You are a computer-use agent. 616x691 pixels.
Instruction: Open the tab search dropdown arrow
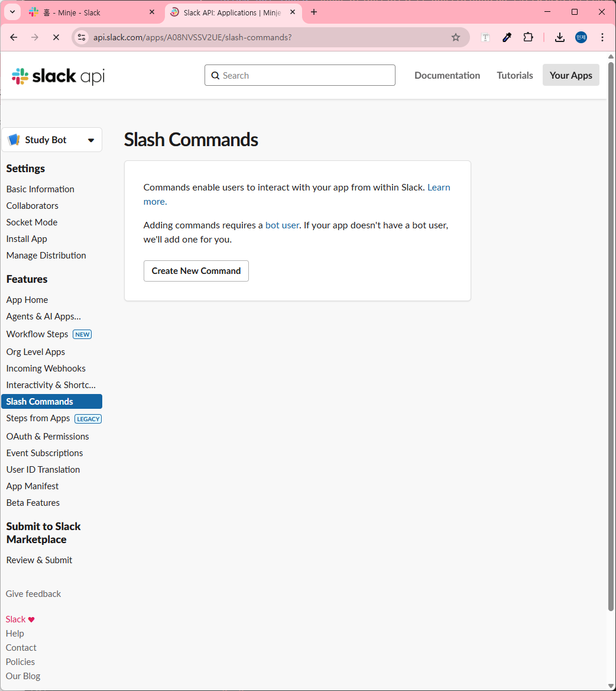click(12, 12)
